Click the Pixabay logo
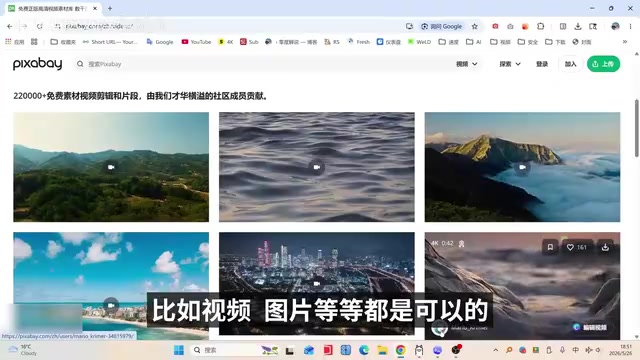This screenshot has height=360, width=640. pyautogui.click(x=37, y=64)
